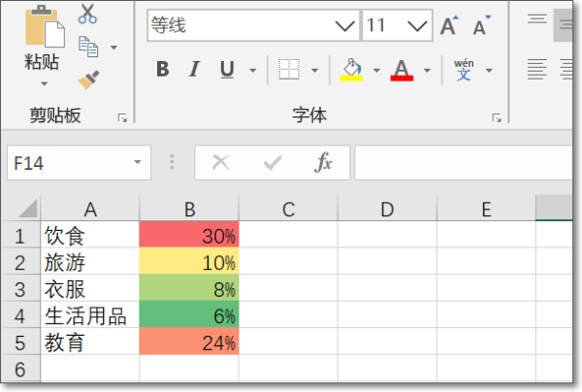This screenshot has height=392, width=582.
Task: Click the Select All corner triangle
Action: tap(28, 209)
